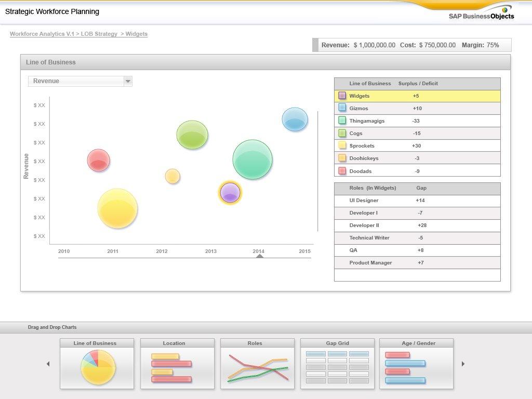Click the blue Gizmos bubble
Viewport: 532px width, 399px height.
tap(295, 119)
